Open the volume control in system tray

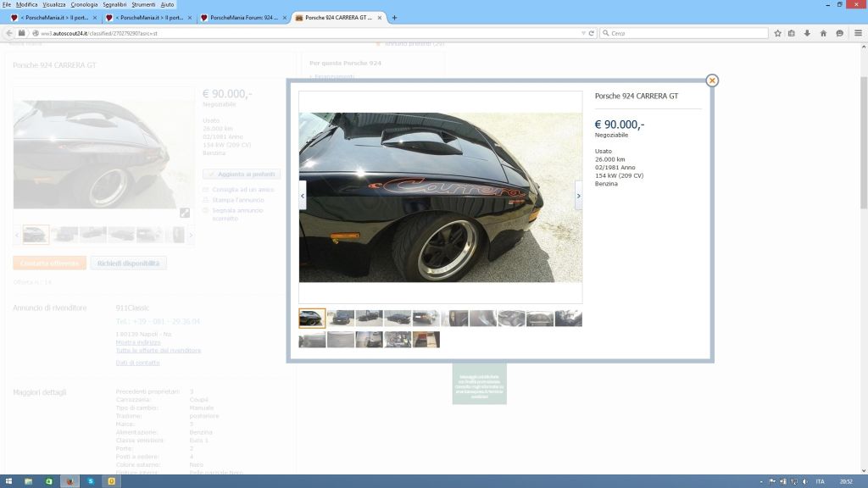pyautogui.click(x=805, y=482)
